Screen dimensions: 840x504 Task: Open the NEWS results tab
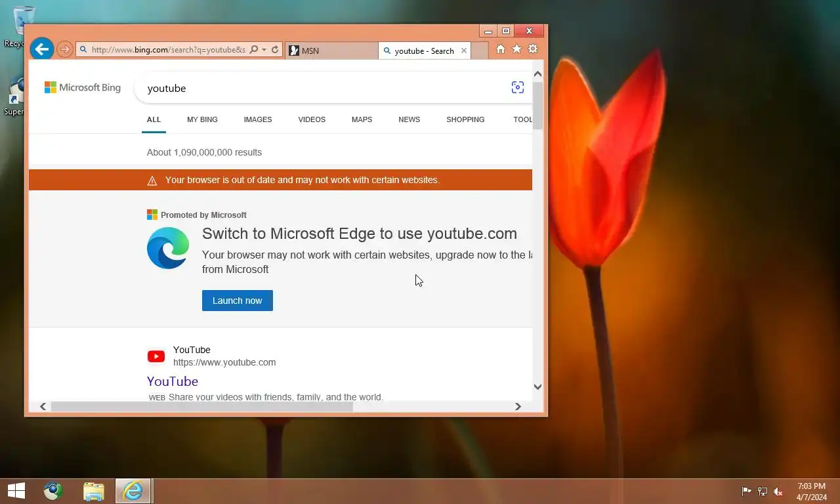[x=409, y=119]
